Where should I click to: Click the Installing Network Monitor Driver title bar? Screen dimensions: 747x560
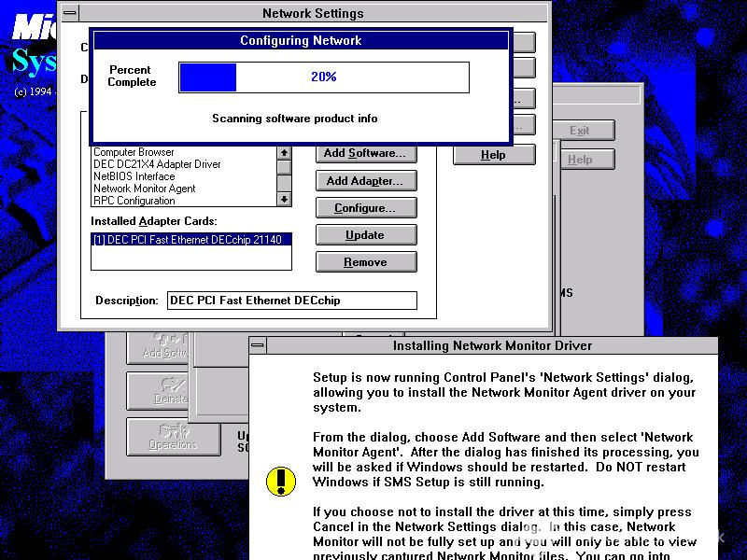pos(492,345)
